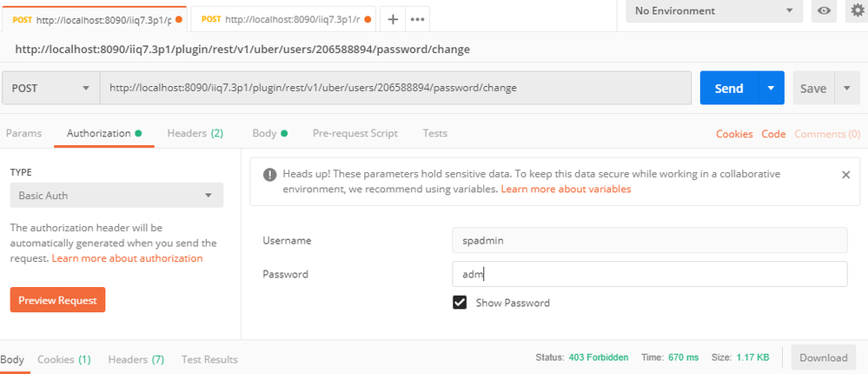Click the blue Send button
This screenshot has height=374, width=868.
(728, 88)
